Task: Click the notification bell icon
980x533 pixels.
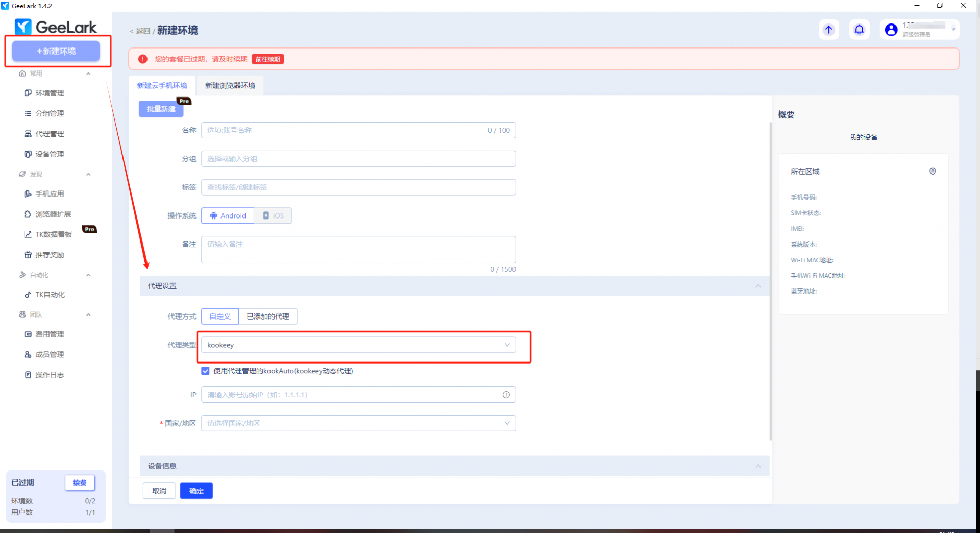Action: click(x=859, y=30)
